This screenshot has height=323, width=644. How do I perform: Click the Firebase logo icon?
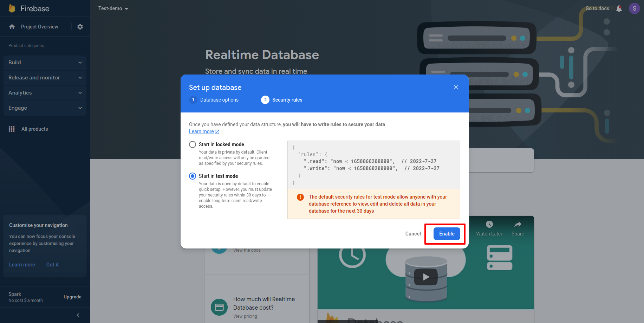[12, 8]
